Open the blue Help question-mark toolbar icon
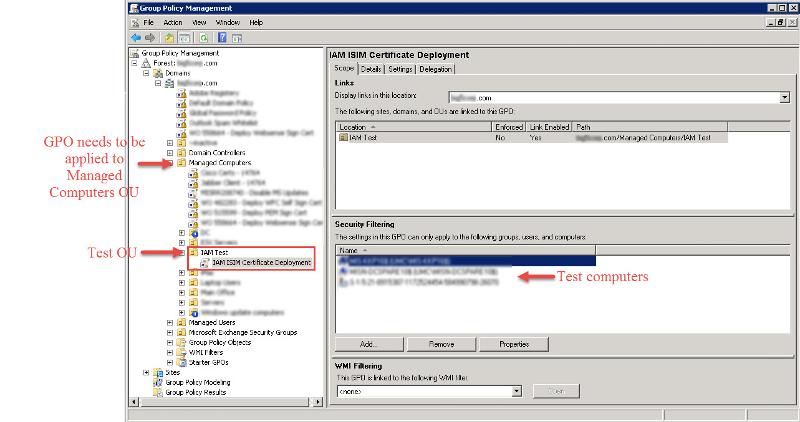800x422 pixels. click(x=222, y=38)
